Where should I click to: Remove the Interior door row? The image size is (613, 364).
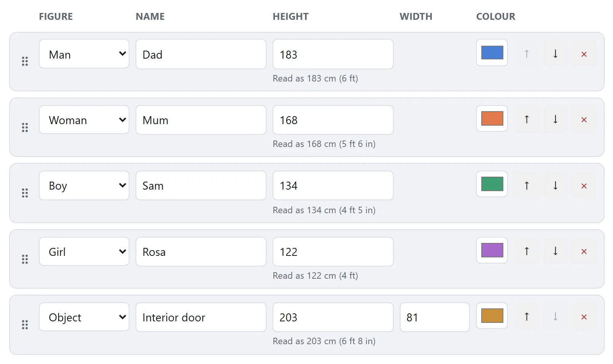[x=584, y=317]
